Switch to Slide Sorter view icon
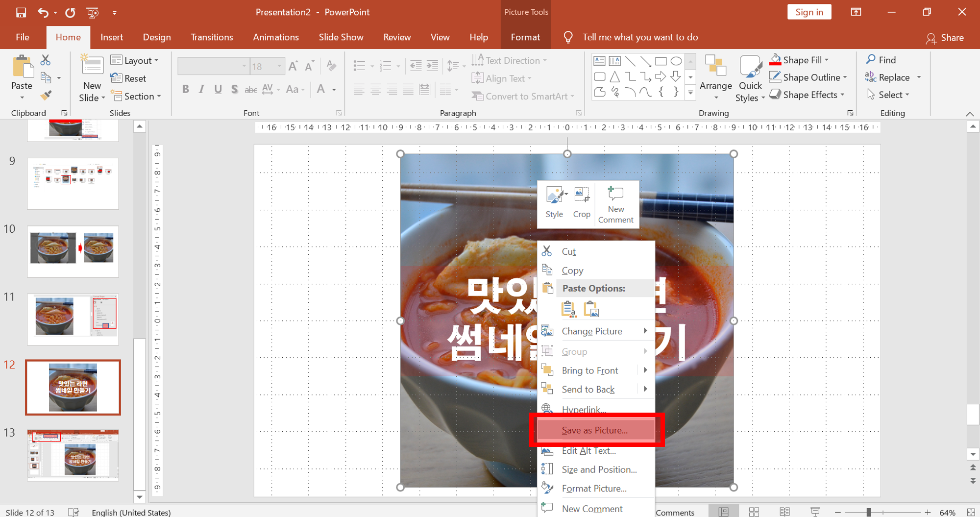 click(x=754, y=512)
